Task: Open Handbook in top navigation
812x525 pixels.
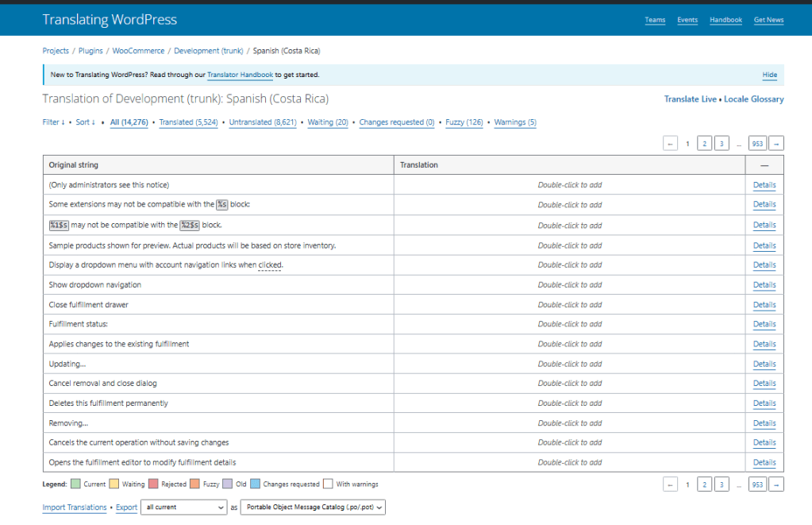Action: [x=725, y=20]
